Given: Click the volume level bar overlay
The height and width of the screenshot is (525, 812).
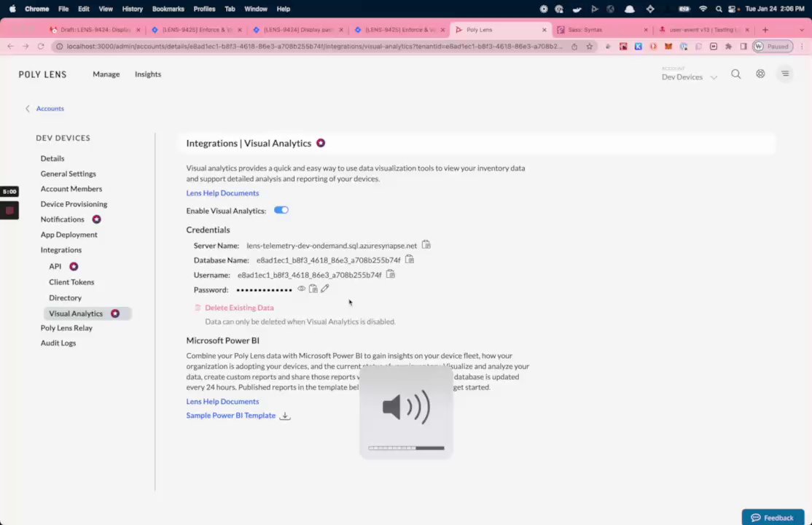Looking at the screenshot, I should [x=406, y=448].
